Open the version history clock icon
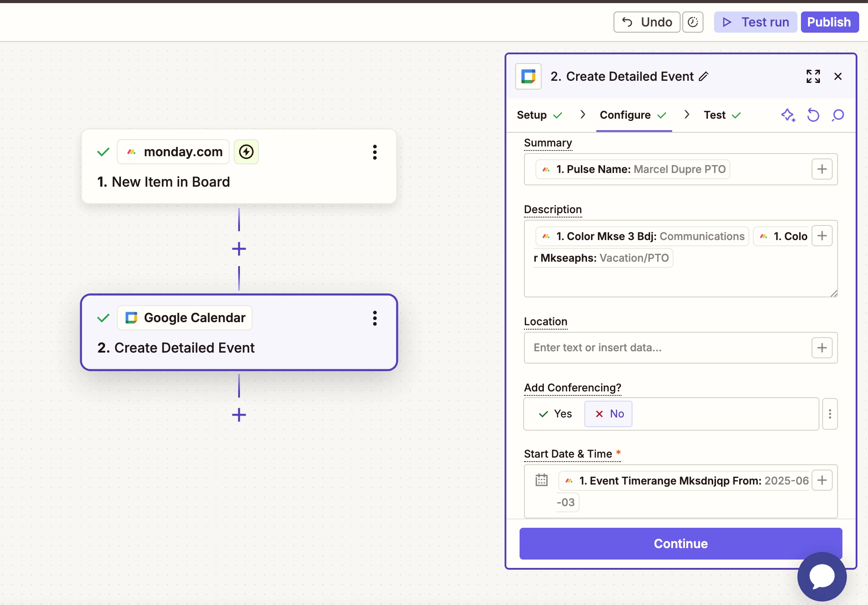This screenshot has width=868, height=605. [693, 22]
